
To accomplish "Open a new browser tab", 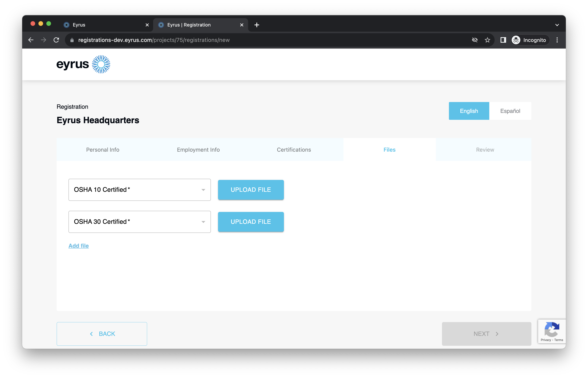I will pos(257,25).
